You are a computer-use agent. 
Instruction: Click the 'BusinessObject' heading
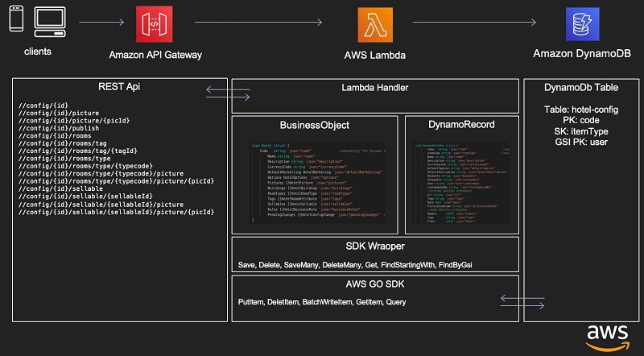click(315, 126)
